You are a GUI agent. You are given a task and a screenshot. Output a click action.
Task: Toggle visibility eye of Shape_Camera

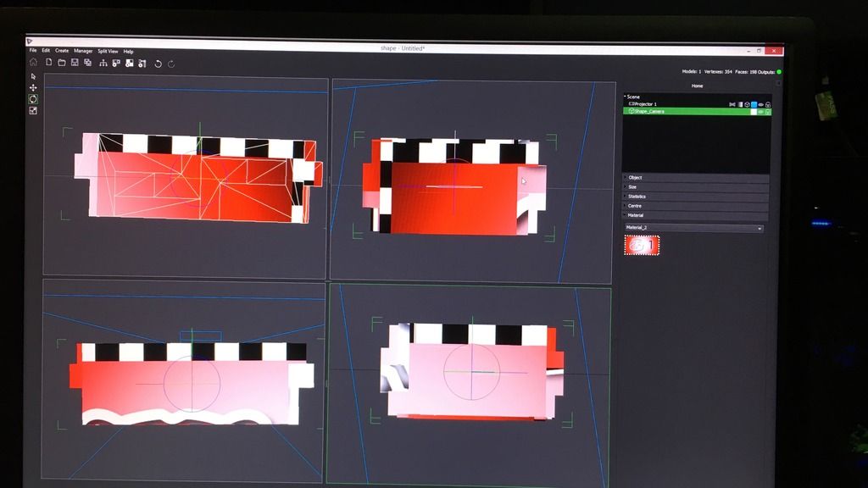[760, 112]
